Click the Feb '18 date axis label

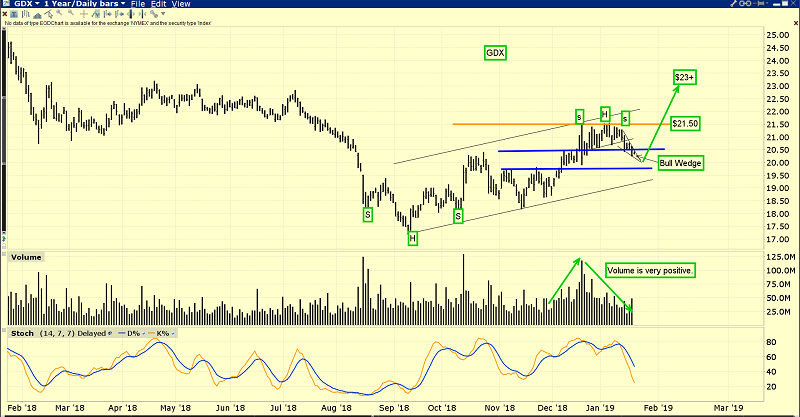(x=22, y=408)
